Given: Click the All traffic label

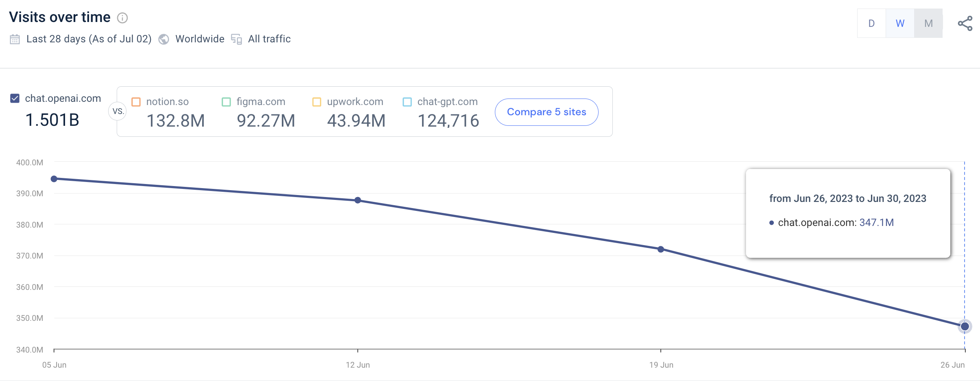Looking at the screenshot, I should coord(269,39).
